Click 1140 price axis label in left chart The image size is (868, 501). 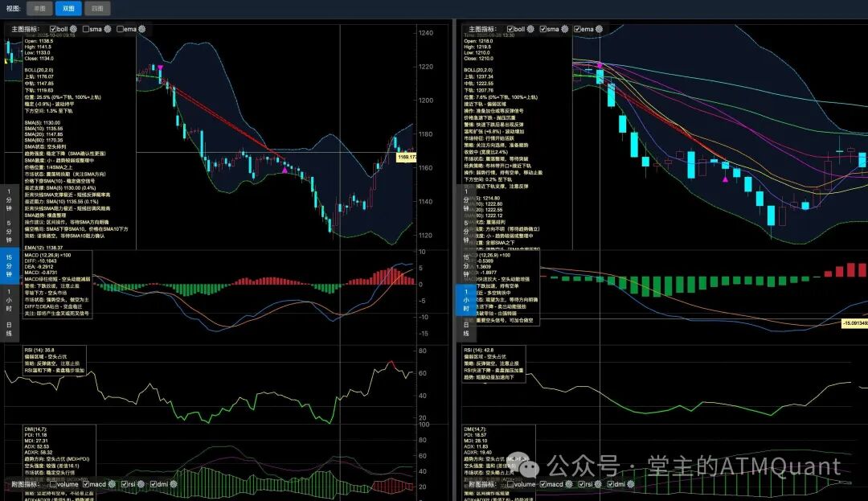[426, 202]
